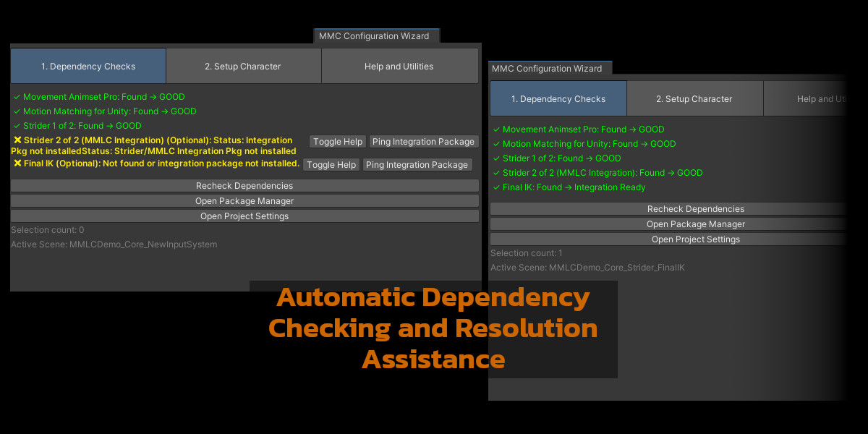Click Ping Integration Package for Final IK row
868x434 pixels.
(x=417, y=165)
